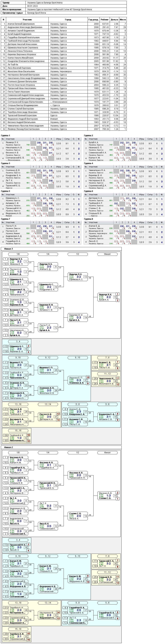
Task: Select participant Якимчук Леонид Константинович row
Action: tap(64, 129)
